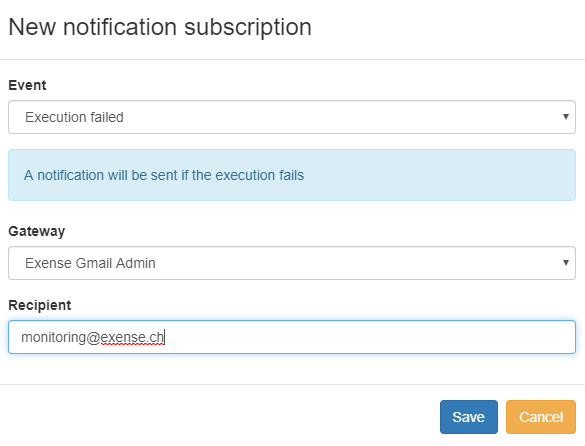This screenshot has height=446, width=585.
Task: Place cursor in empty part of Recipient field
Action: click(x=369, y=337)
